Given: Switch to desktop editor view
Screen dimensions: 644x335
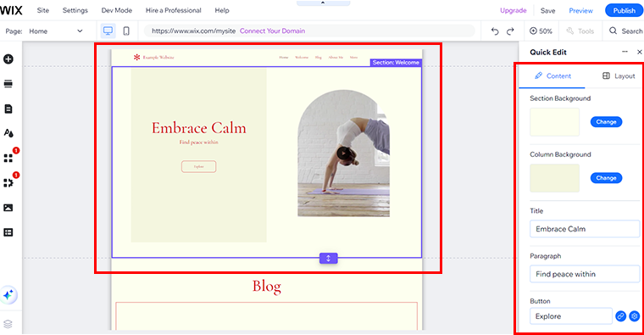Looking at the screenshot, I should [108, 31].
